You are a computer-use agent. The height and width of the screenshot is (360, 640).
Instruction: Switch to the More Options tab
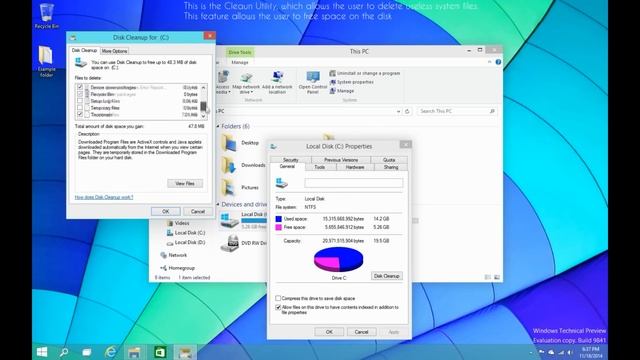[x=114, y=51]
